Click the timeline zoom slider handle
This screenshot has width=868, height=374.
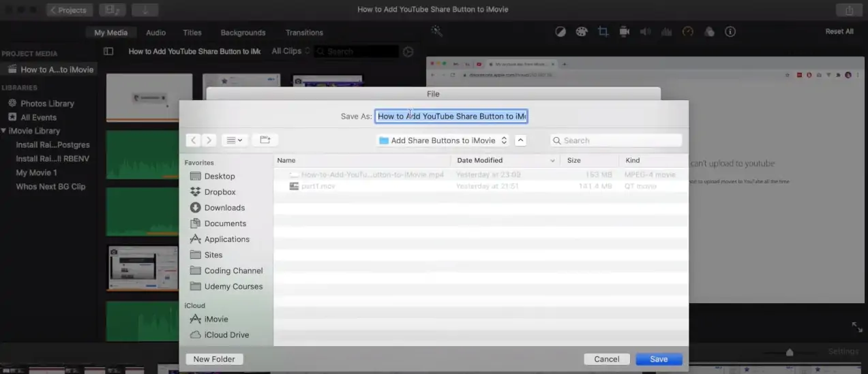click(x=790, y=353)
